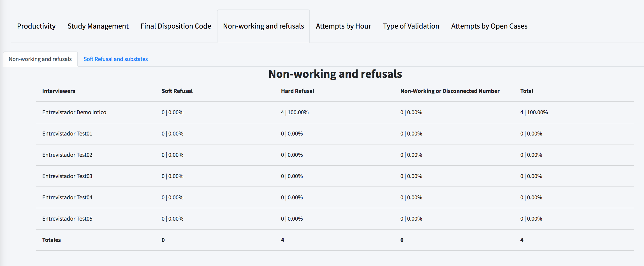Click Hard Refusal value for Test02
This screenshot has height=266, width=644.
292,155
